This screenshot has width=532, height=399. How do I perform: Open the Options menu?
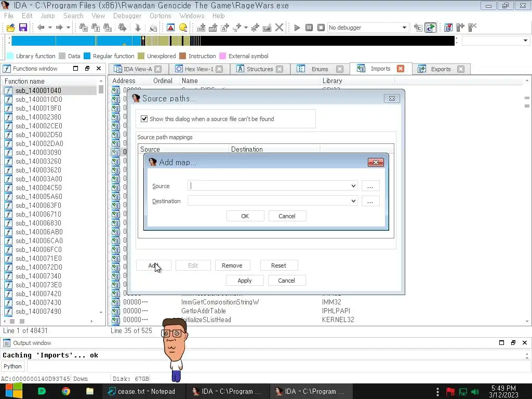(161, 16)
